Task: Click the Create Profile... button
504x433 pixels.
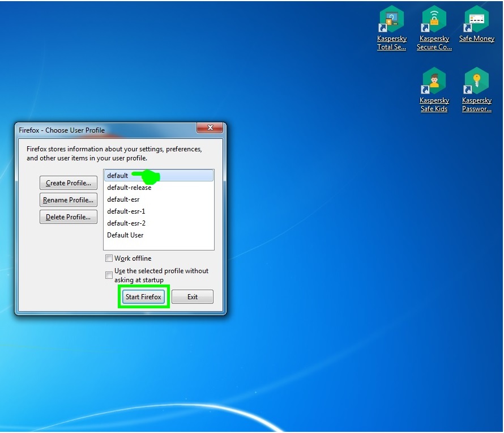Action: 69,183
